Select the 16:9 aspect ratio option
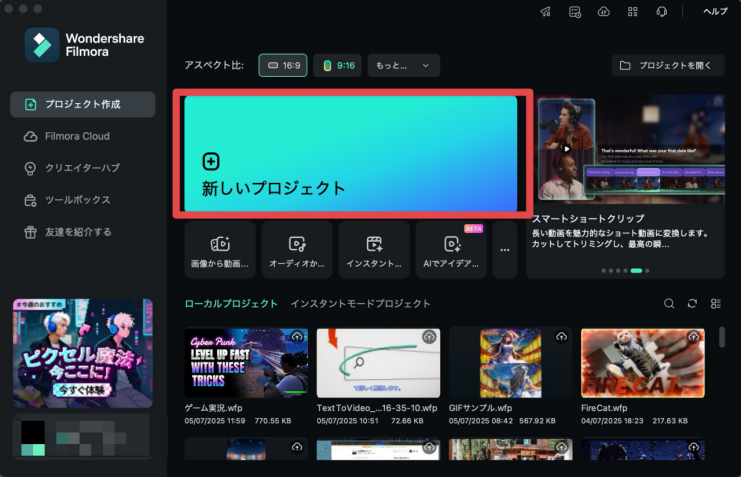Viewport: 742px width, 478px height. (283, 65)
